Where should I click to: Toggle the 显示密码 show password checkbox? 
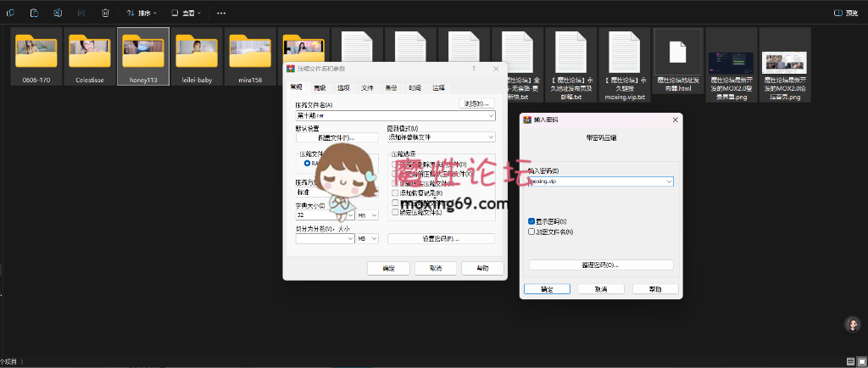pyautogui.click(x=532, y=220)
